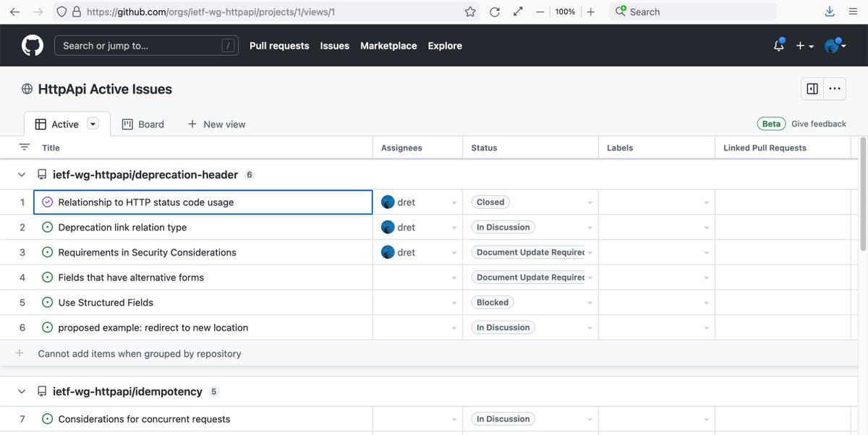Open the Active view options dropdown

point(93,124)
